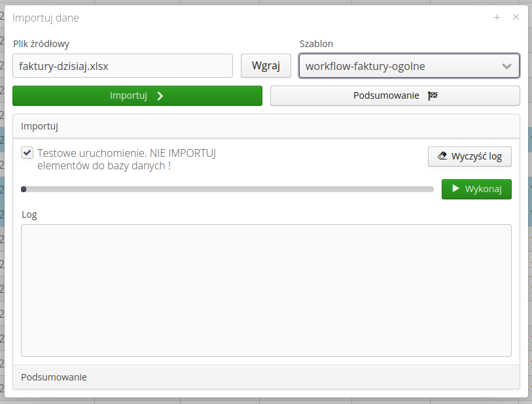Viewport: 532px width, 404px height.
Task: Click the eraser icon in Wyczyść log
Action: click(x=442, y=156)
